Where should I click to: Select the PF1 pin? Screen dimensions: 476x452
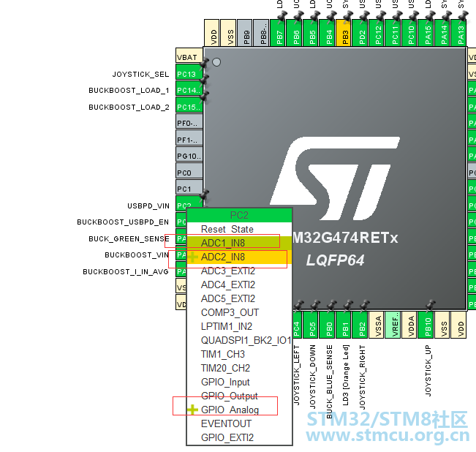189,138
